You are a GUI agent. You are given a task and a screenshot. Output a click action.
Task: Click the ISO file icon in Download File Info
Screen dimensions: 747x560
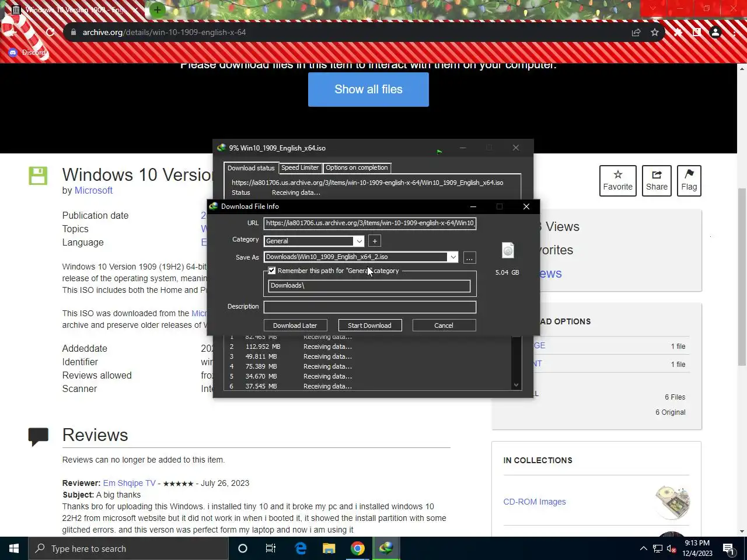point(508,250)
